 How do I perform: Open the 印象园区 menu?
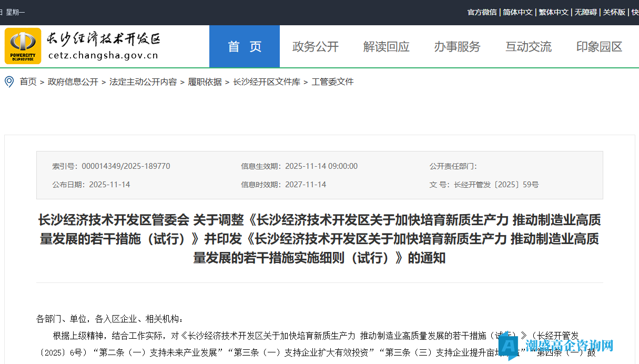tap(599, 46)
